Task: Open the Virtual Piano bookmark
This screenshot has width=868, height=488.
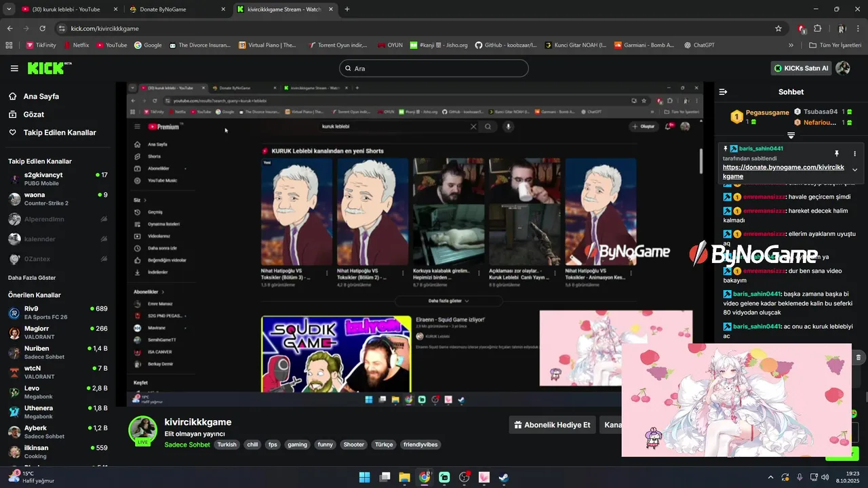Action: pos(268,45)
